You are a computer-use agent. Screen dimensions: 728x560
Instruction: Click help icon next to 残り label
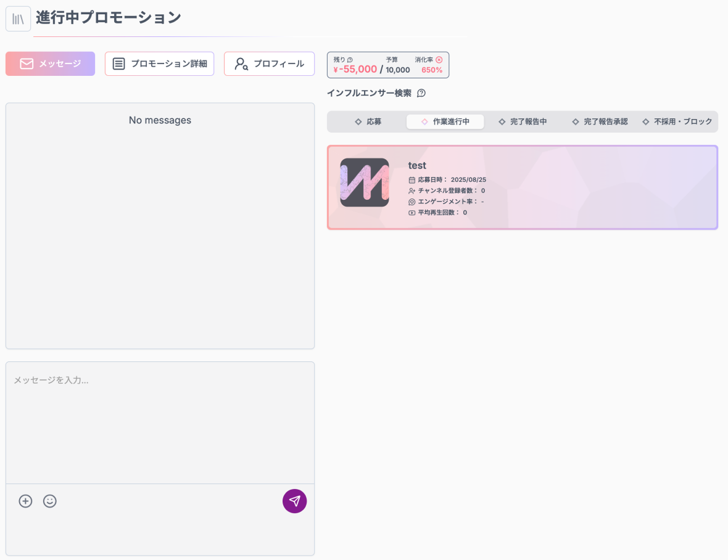pos(350,60)
